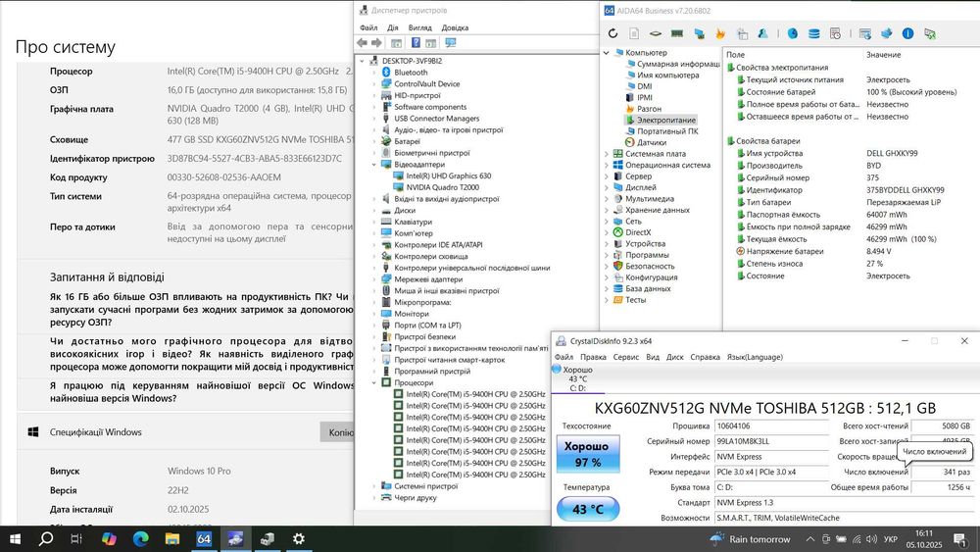Click the serial number field 99LA10M8K3LL

tap(771, 441)
